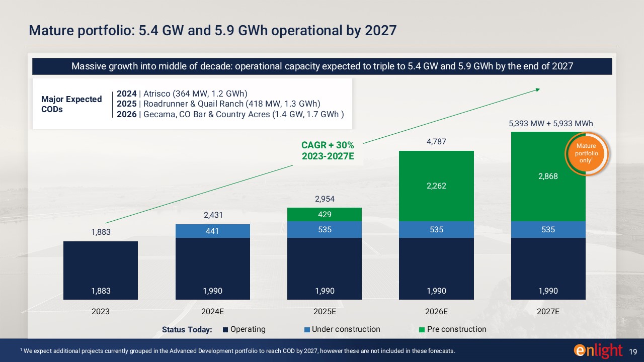Viewport: 644px width, 362px height.
Task: Click the 429 pre construction segment for 2025E
Action: point(325,214)
